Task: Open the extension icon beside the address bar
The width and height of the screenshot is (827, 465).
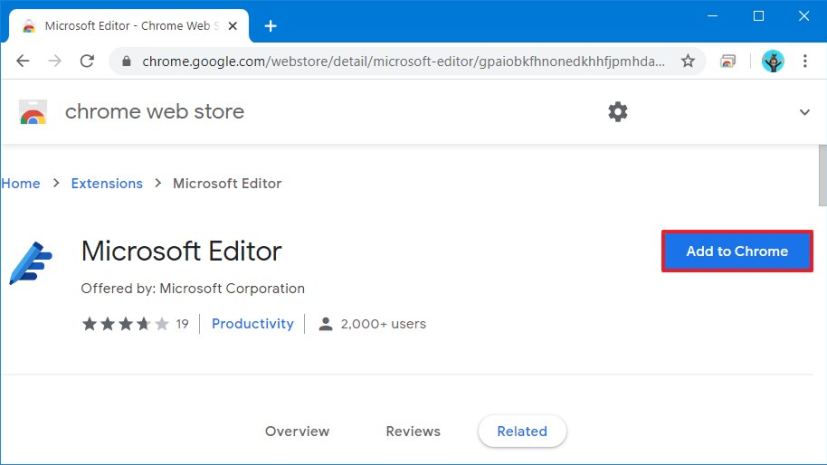Action: (x=728, y=61)
